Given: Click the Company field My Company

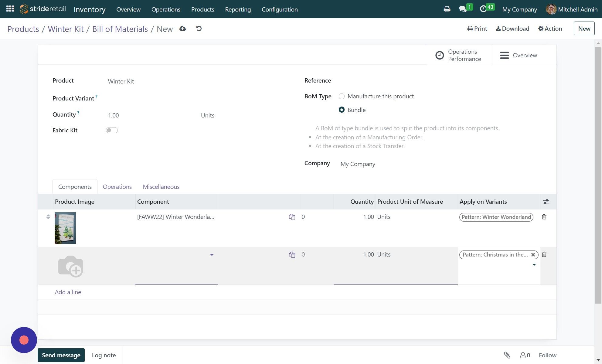Looking at the screenshot, I should point(440,164).
